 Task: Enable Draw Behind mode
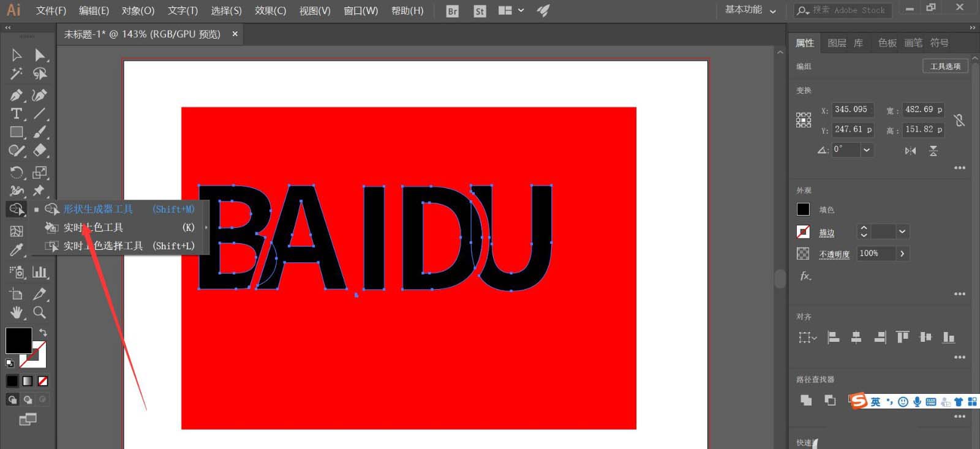[x=28, y=399]
